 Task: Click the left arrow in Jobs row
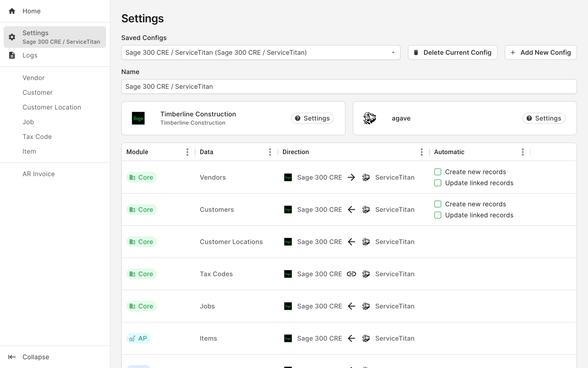[351, 306]
